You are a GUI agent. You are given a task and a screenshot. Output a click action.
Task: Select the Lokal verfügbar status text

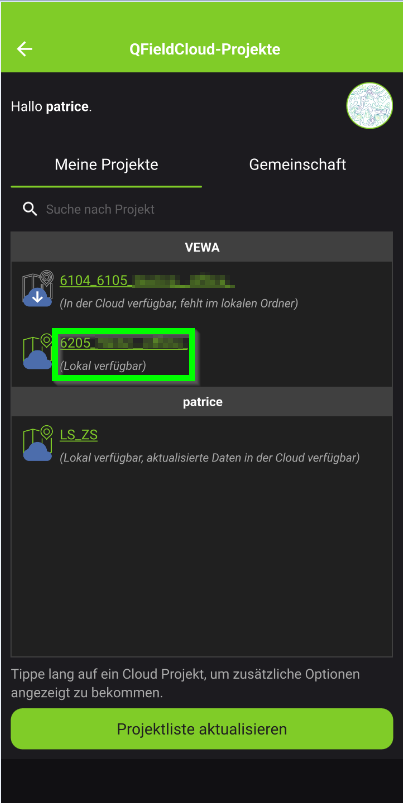103,366
